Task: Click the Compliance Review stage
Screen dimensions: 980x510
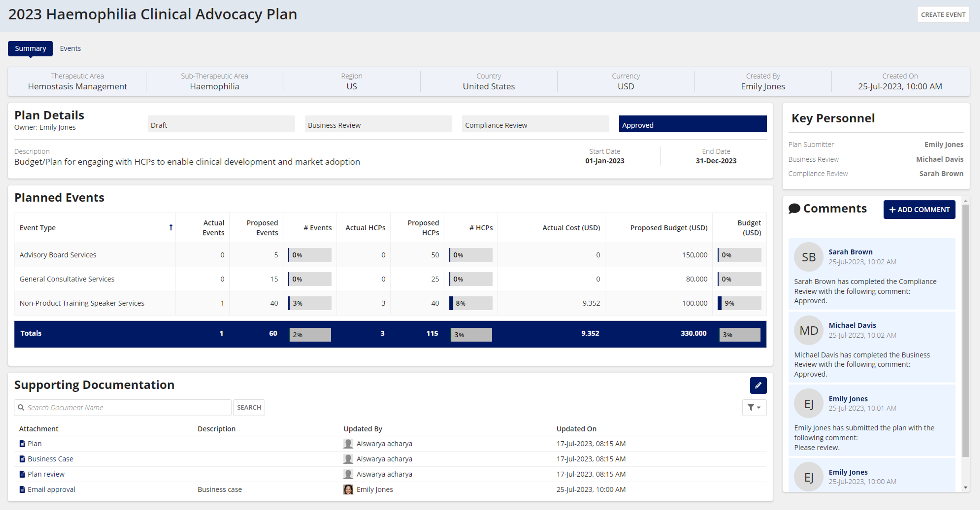Action: [x=535, y=124]
